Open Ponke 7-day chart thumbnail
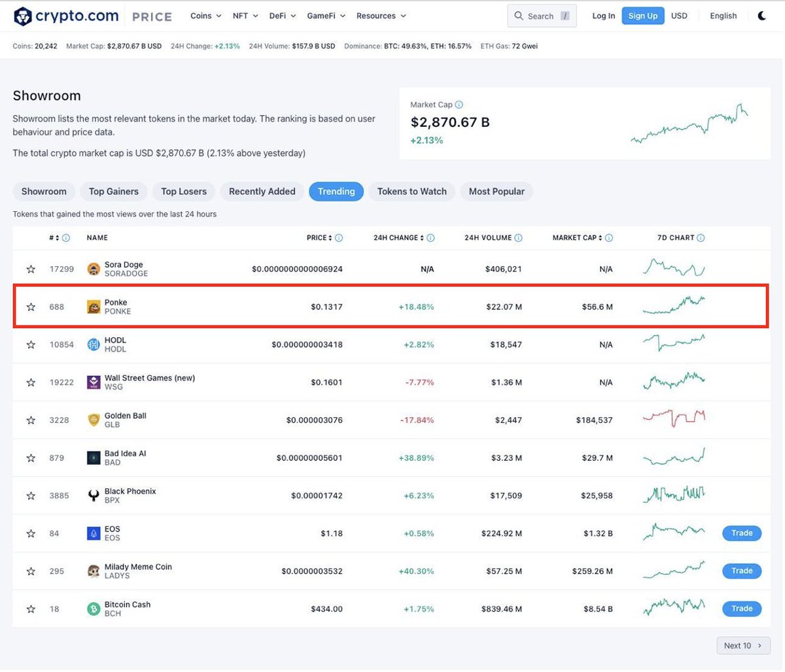785x672 pixels. pyautogui.click(x=674, y=305)
